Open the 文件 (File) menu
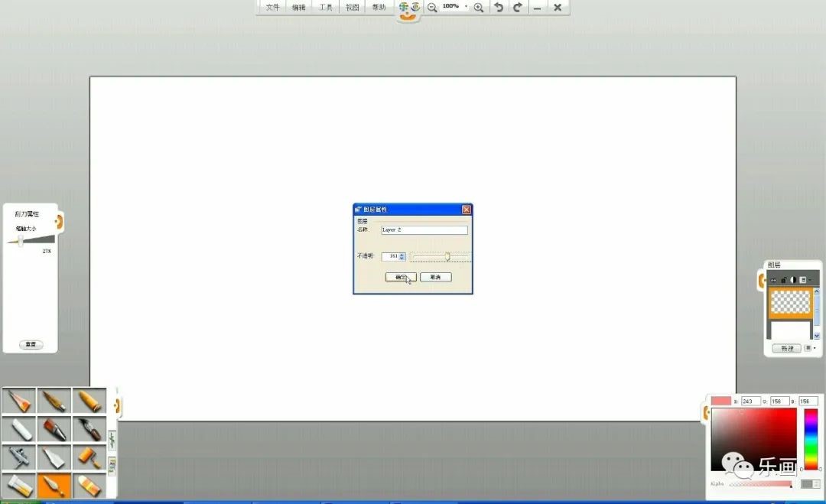The image size is (826, 504). click(x=273, y=8)
